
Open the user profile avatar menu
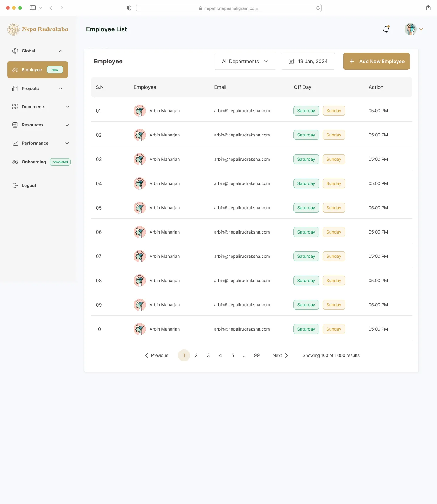pos(411,29)
